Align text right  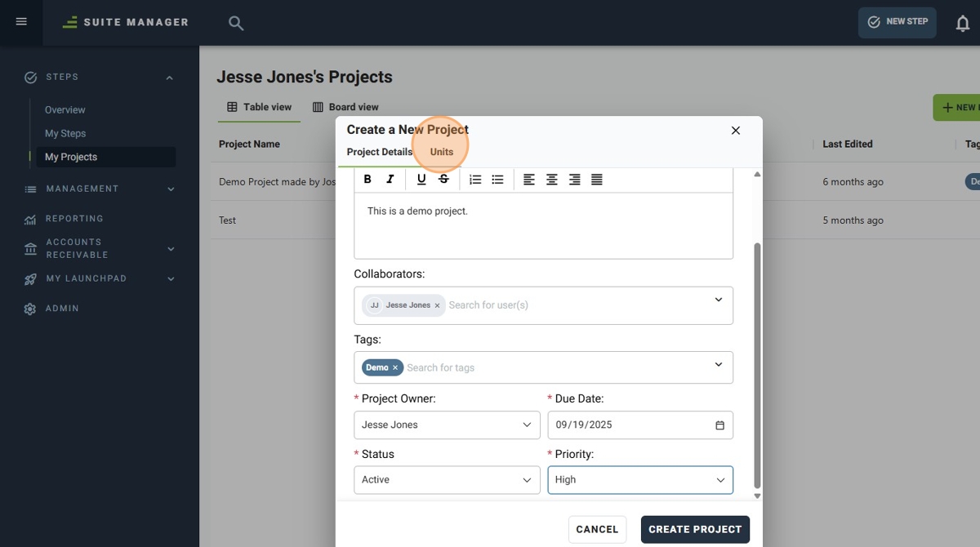(x=574, y=180)
